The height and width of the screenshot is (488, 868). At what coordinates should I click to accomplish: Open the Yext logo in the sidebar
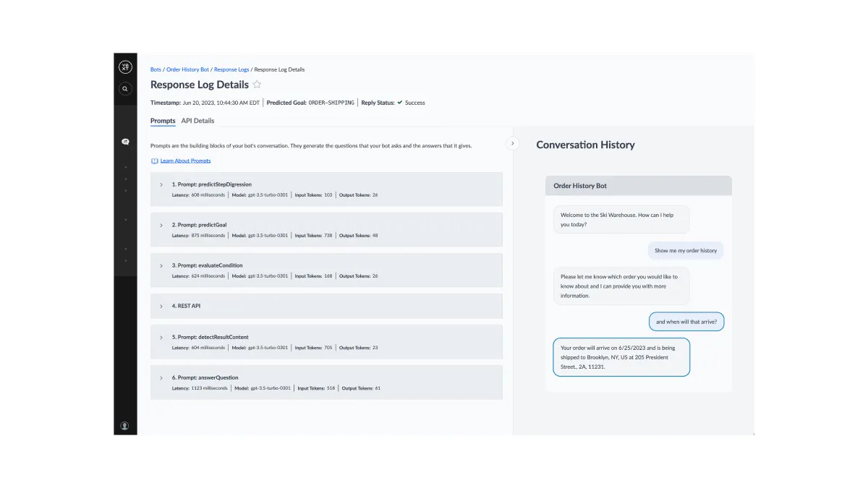coord(125,67)
